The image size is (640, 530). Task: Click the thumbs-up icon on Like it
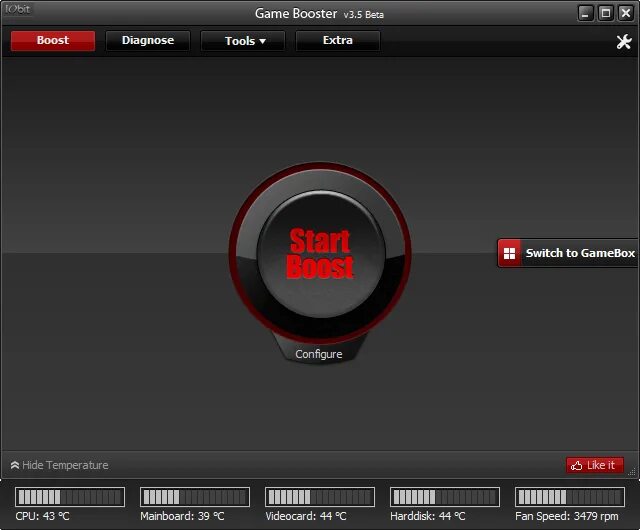[x=576, y=465]
